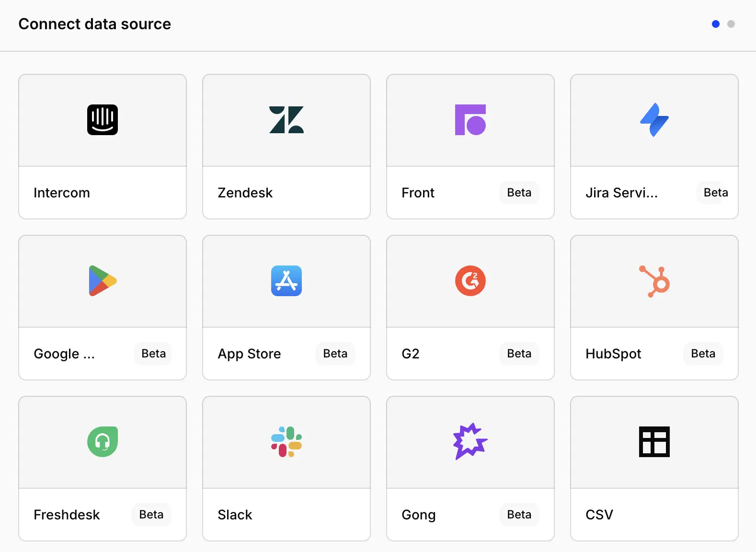
Task: Click the orange HubSpot sprocket icon
Action: [x=654, y=281]
